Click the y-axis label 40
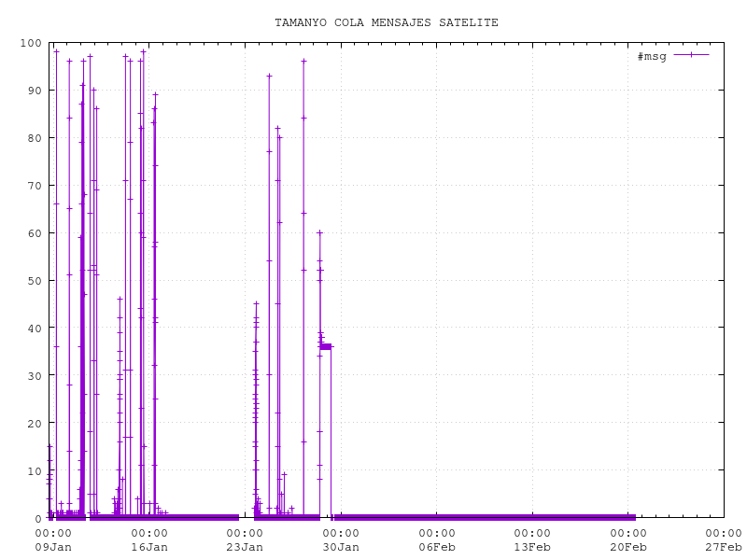 click(35, 329)
